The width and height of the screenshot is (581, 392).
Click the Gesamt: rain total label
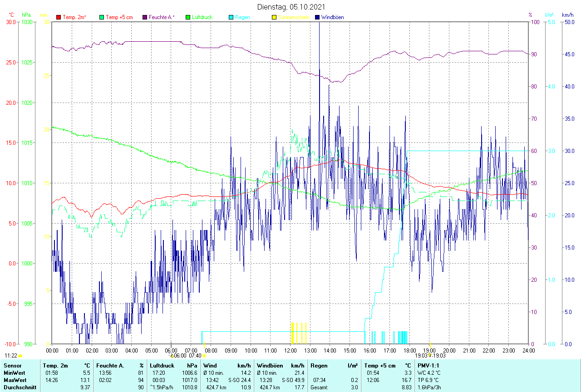319,387
